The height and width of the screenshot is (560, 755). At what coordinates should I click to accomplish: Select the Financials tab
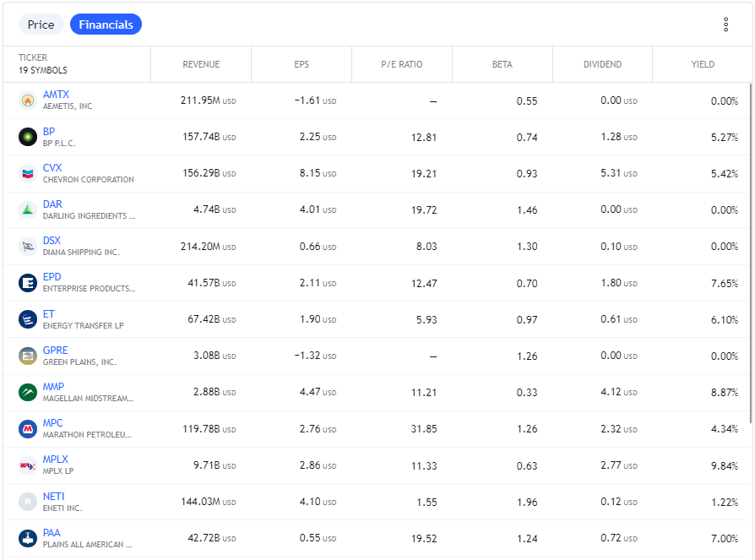pyautogui.click(x=106, y=24)
